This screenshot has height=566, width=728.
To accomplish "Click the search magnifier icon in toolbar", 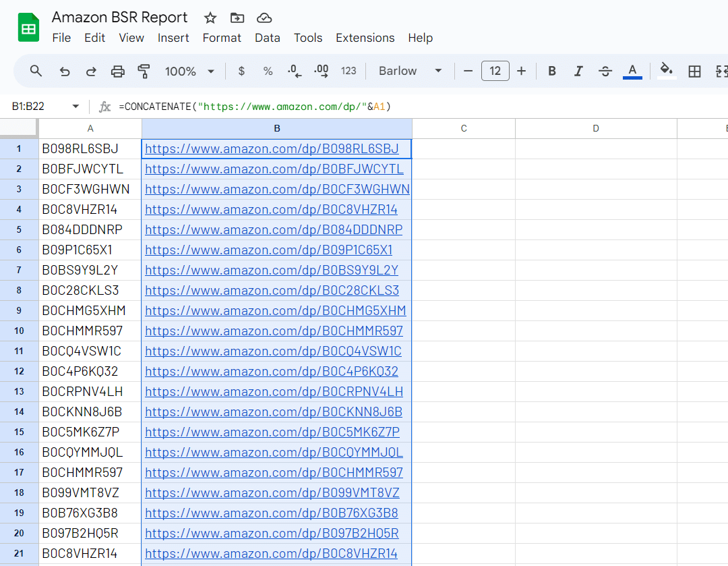I will tap(36, 71).
